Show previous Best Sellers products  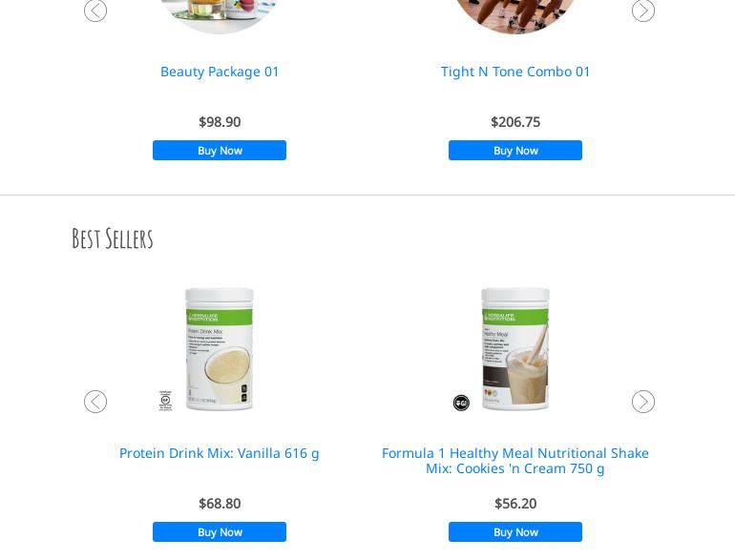(95, 402)
